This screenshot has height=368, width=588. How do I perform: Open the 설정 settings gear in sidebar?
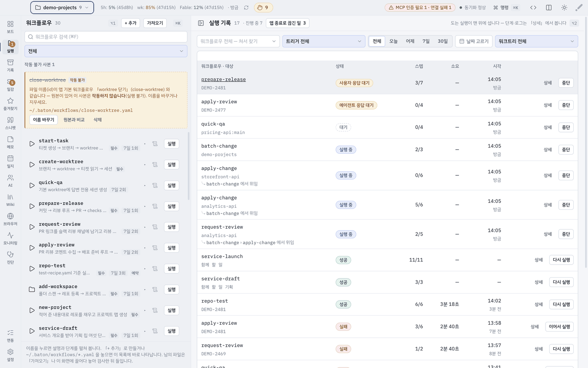[x=10, y=355]
